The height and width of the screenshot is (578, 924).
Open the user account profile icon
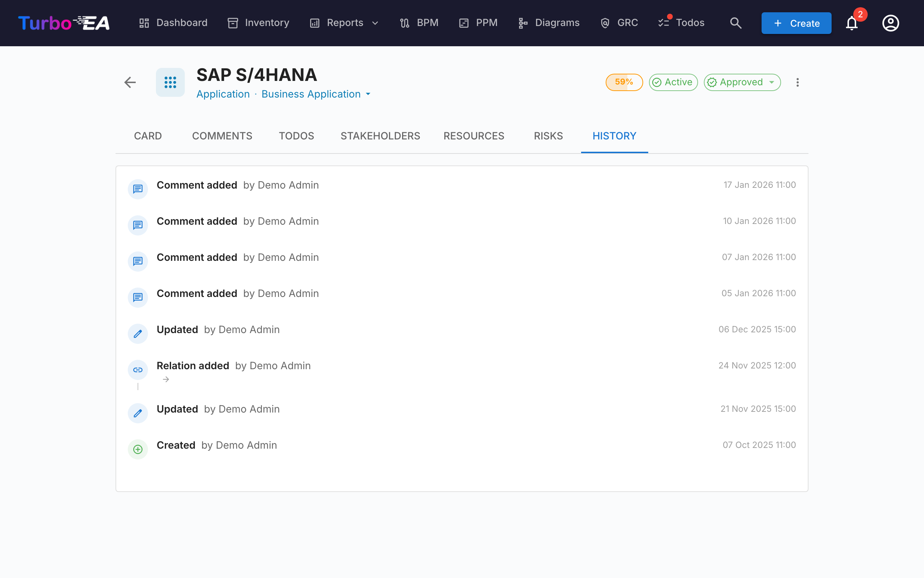(890, 23)
